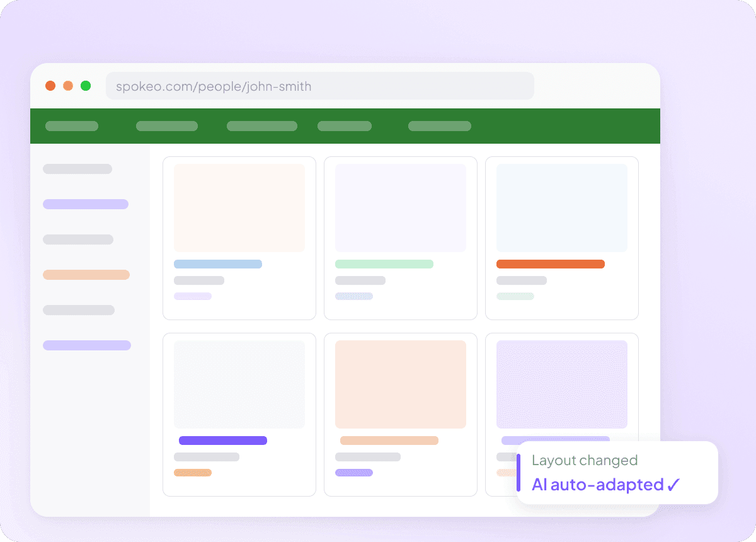Choose the fourth item in the green navigation bar
The width and height of the screenshot is (756, 542).
click(345, 126)
